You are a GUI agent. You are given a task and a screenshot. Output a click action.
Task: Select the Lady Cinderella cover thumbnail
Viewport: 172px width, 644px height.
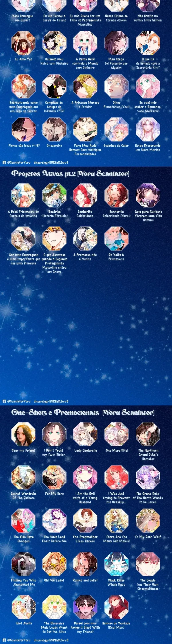tap(85, 434)
